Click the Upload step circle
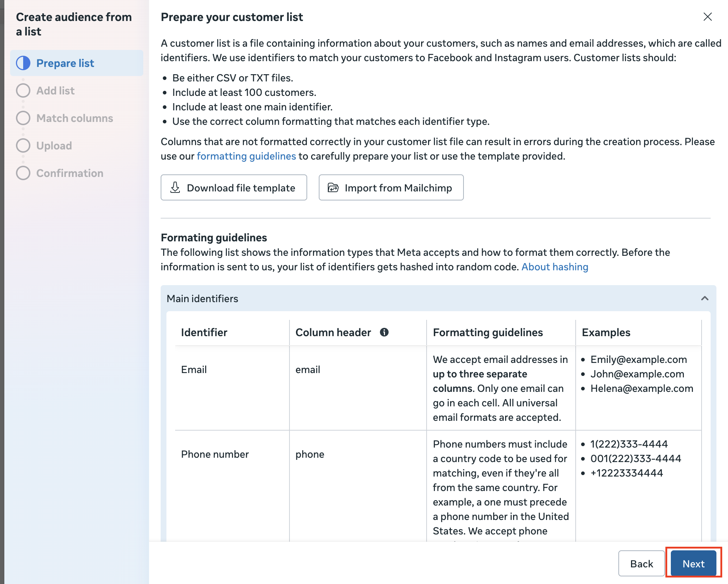This screenshot has height=584, width=728. [x=23, y=145]
